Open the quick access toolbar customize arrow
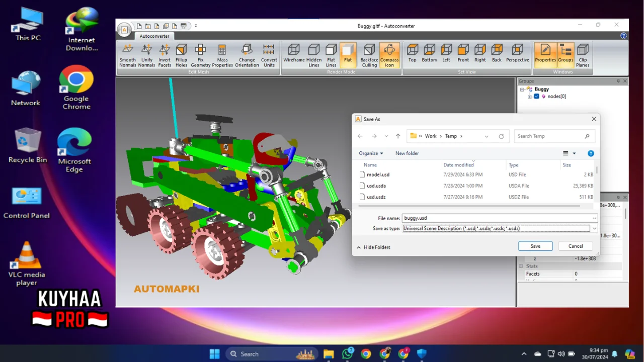 click(196, 26)
